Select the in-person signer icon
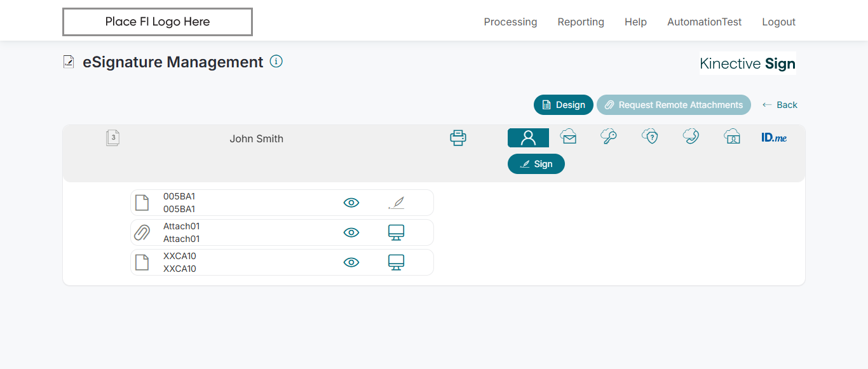The image size is (868, 369). coord(528,138)
